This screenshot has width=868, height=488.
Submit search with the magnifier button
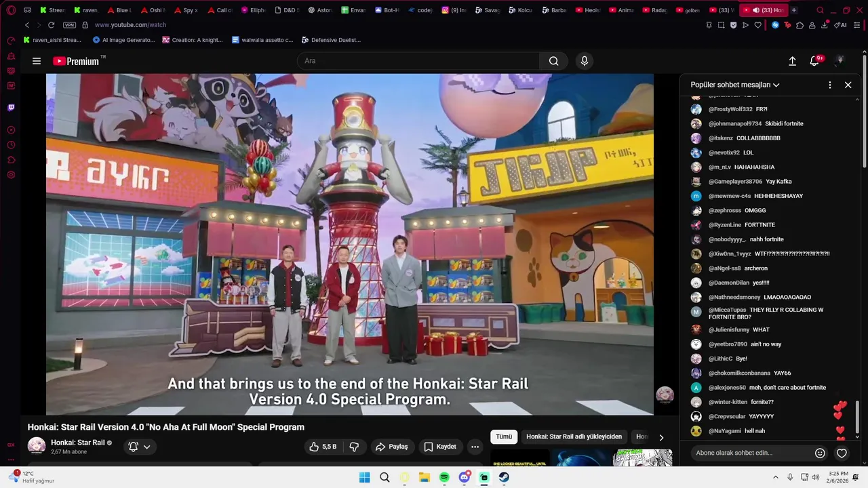coord(554,61)
